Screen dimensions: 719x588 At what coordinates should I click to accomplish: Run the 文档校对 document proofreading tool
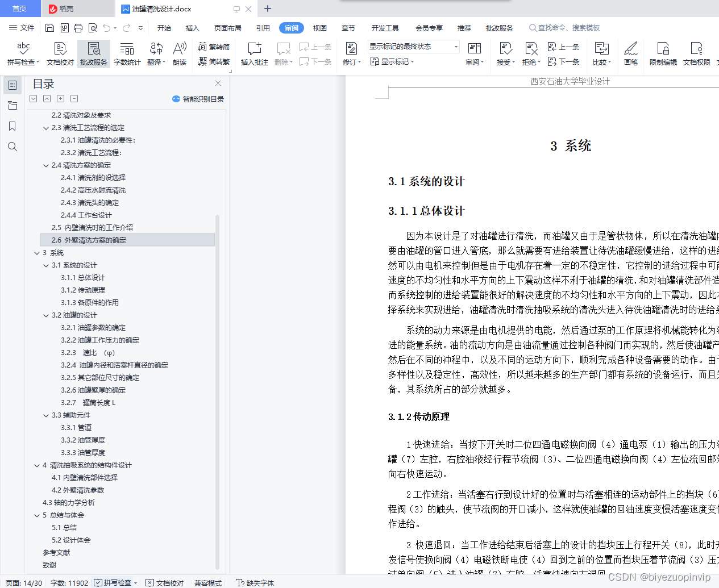coord(60,54)
